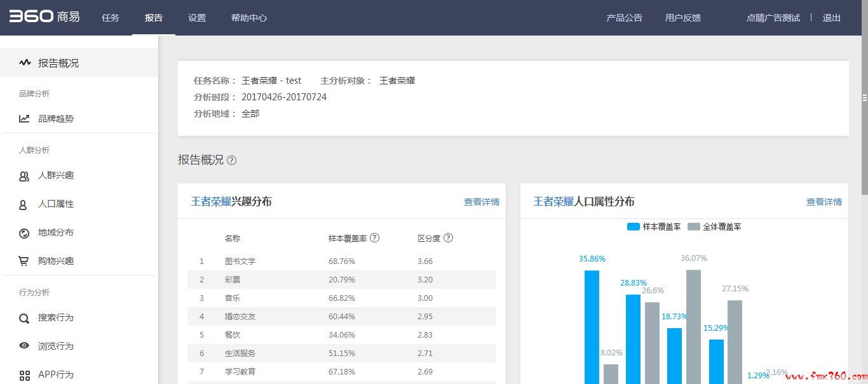Click the 品牌趋势 line chart icon
This screenshot has height=384, width=868.
24,118
